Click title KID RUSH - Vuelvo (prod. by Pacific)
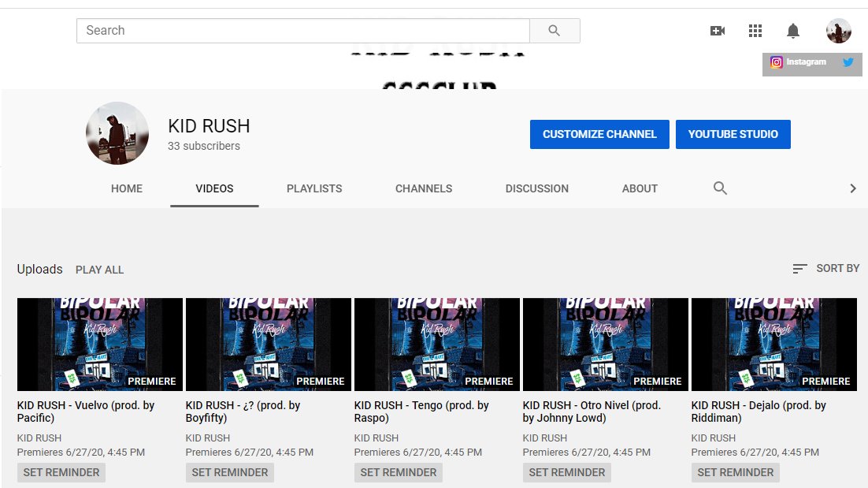The height and width of the screenshot is (488, 868). click(x=86, y=412)
